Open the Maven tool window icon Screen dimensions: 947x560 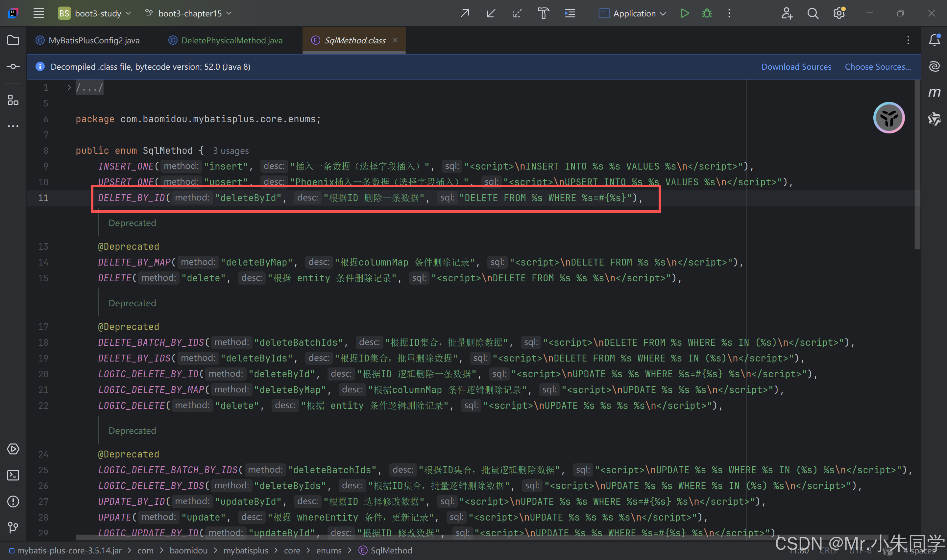[x=934, y=92]
